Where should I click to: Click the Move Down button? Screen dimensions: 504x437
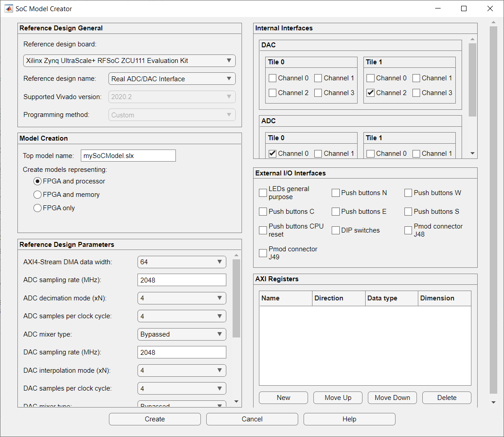pos(392,397)
